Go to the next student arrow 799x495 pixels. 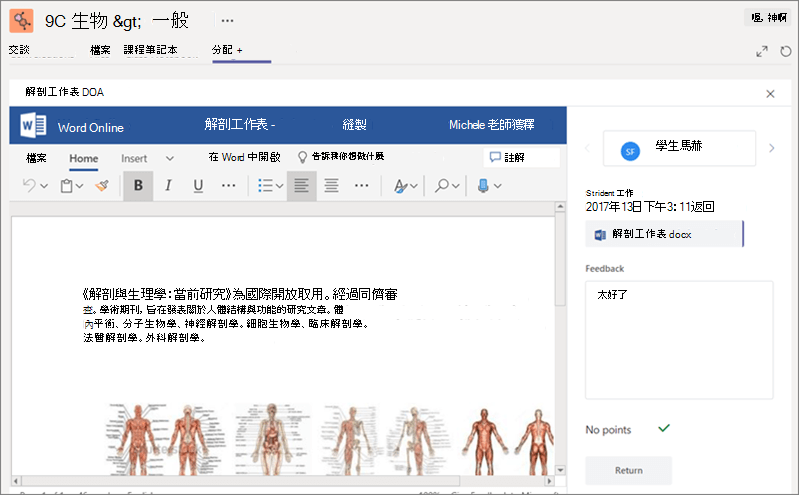[771, 148]
